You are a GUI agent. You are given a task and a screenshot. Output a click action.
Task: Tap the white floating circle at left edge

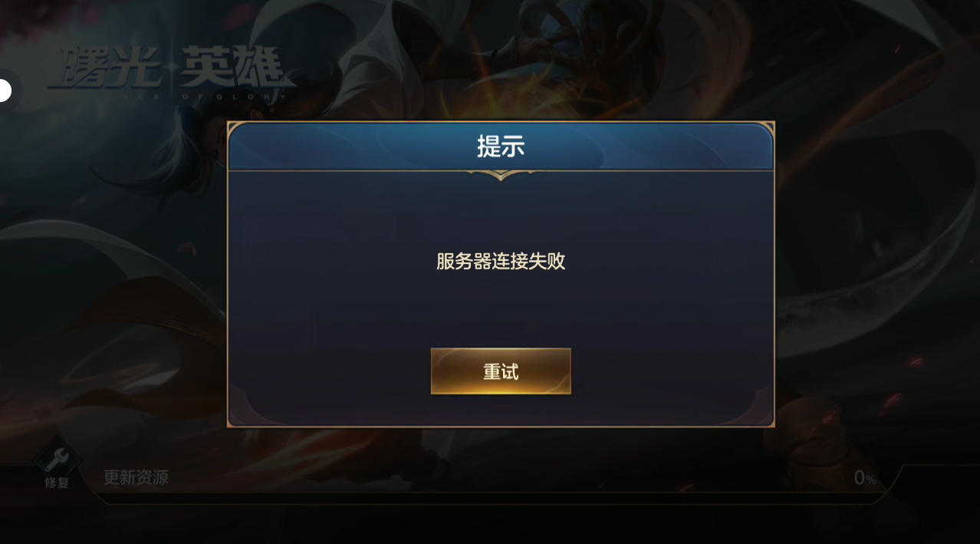point(4,91)
